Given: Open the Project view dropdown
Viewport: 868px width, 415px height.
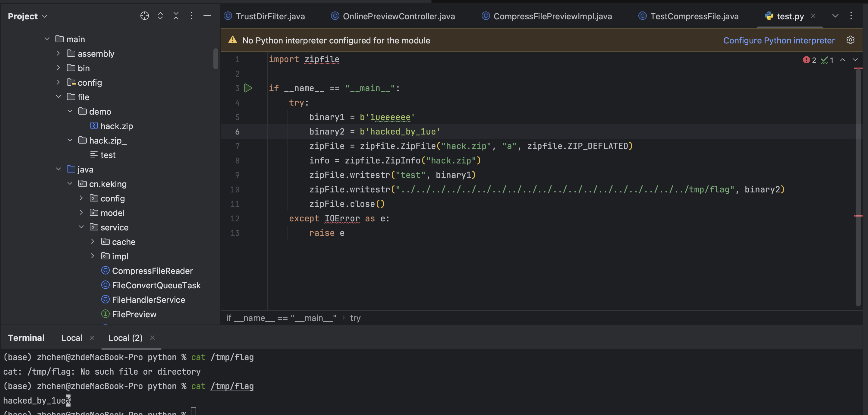Looking at the screenshot, I should click(27, 16).
